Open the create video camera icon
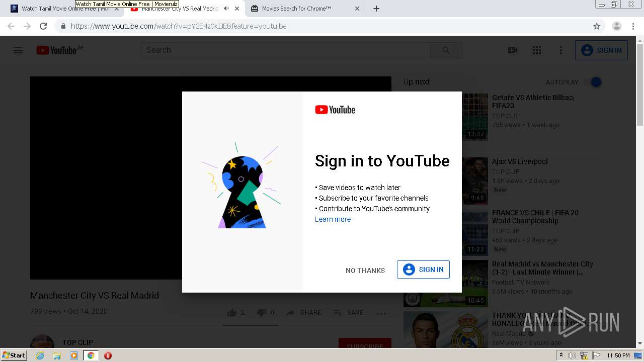The width and height of the screenshot is (644, 362). 513,50
